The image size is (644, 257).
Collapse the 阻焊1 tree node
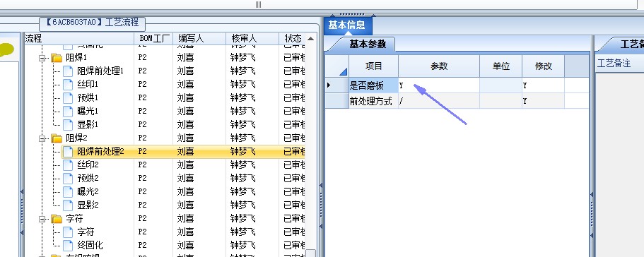coord(42,58)
